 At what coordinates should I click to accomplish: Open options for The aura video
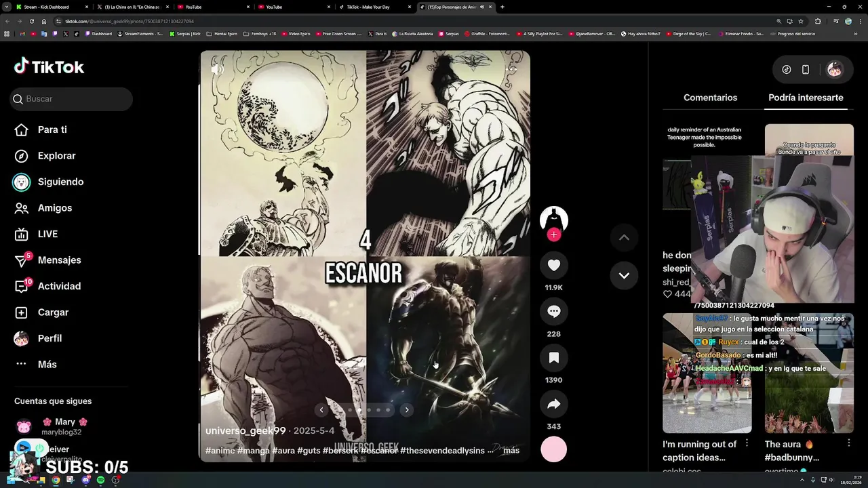pyautogui.click(x=848, y=443)
